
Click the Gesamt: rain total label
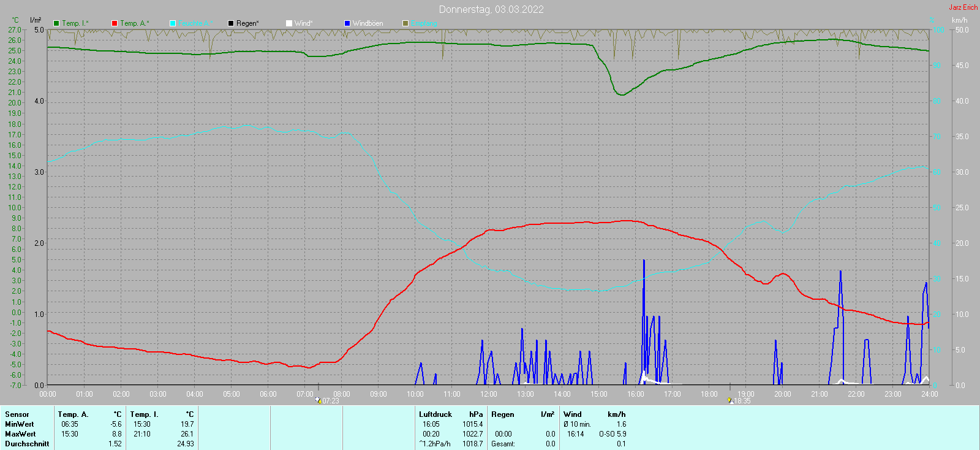click(503, 444)
